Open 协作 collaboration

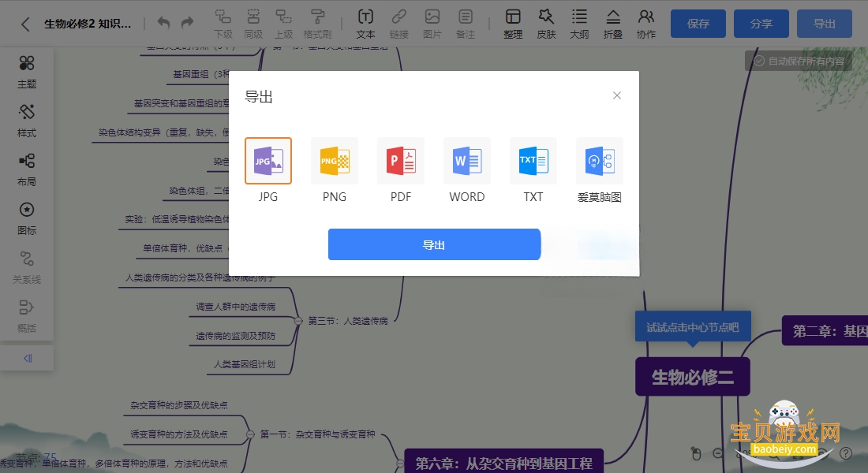(x=646, y=24)
